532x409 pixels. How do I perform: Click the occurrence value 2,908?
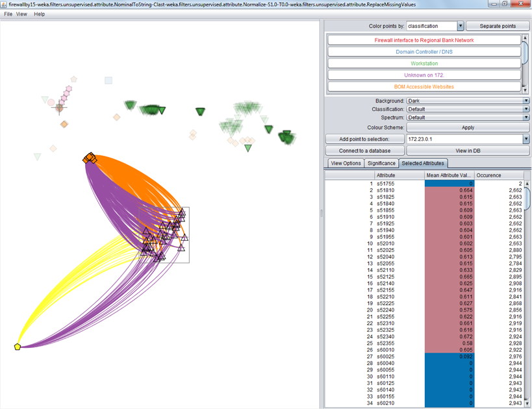tap(499, 283)
